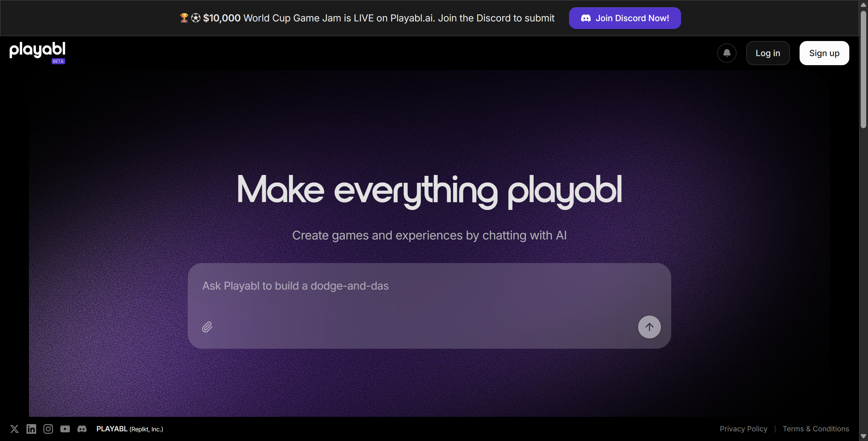Open the notifications bell icon

(x=727, y=53)
